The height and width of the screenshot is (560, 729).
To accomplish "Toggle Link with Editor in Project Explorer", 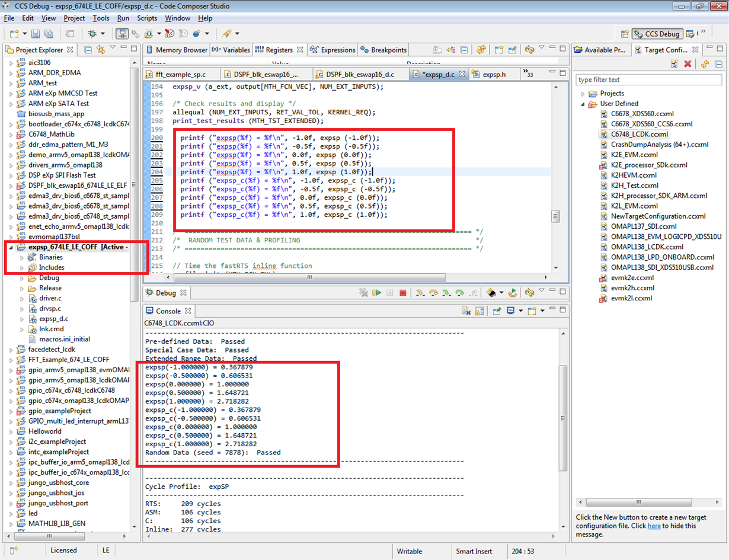I will (x=101, y=50).
